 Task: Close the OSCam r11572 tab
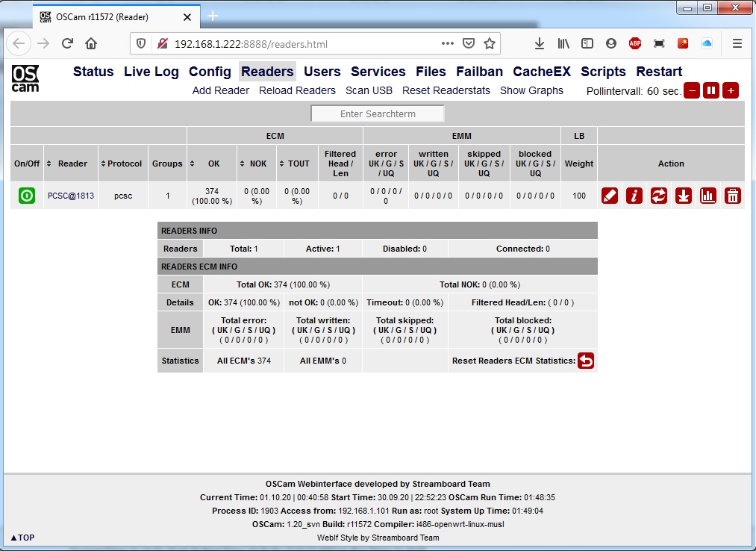click(x=187, y=17)
